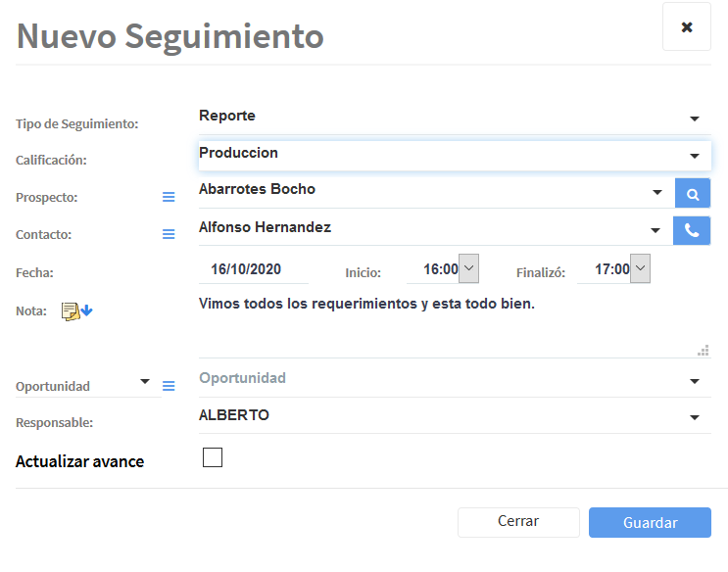Click the Guardar button

click(x=650, y=522)
